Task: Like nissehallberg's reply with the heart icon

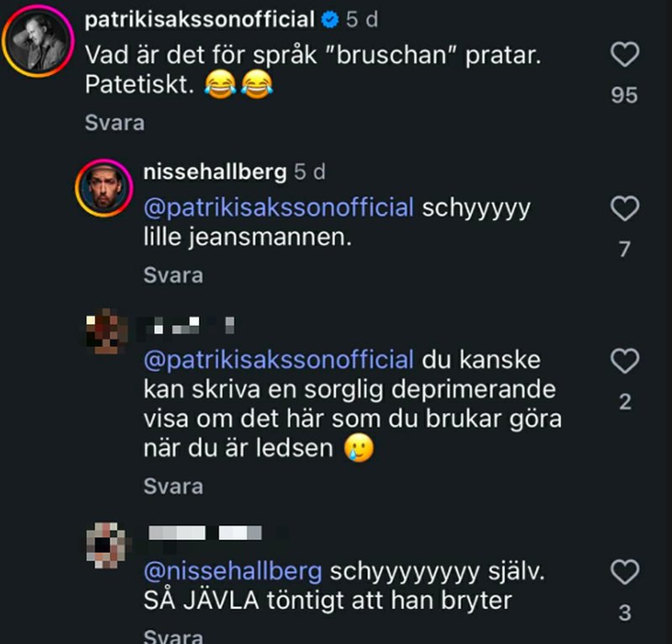Action: point(624,209)
